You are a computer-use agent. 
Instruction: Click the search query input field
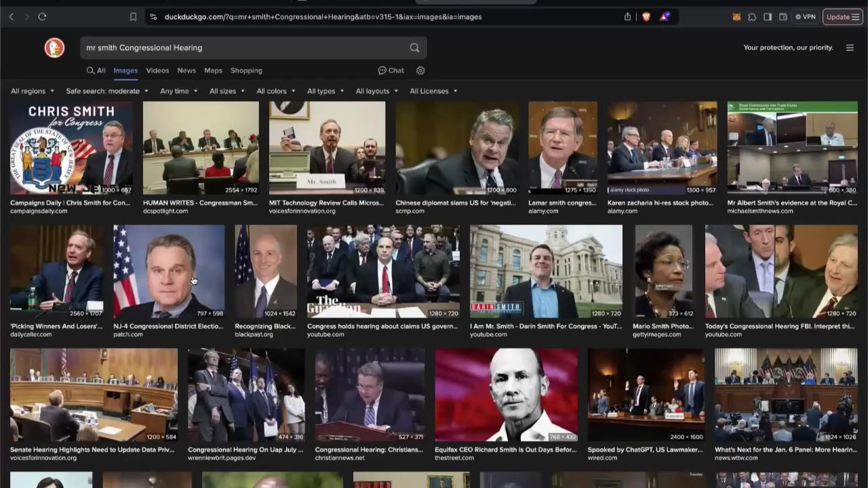pyautogui.click(x=244, y=47)
